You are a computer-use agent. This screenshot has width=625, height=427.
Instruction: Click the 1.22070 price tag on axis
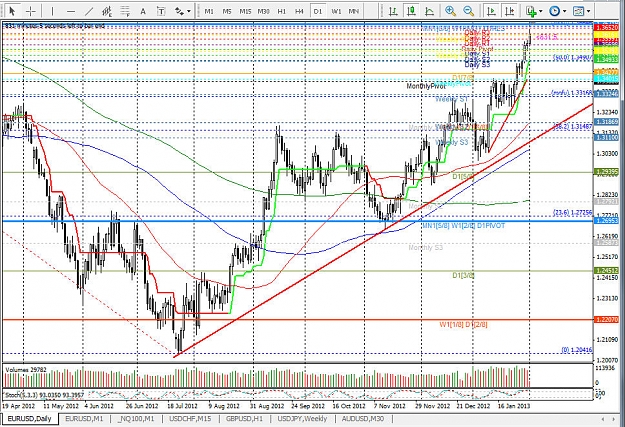[x=606, y=319]
